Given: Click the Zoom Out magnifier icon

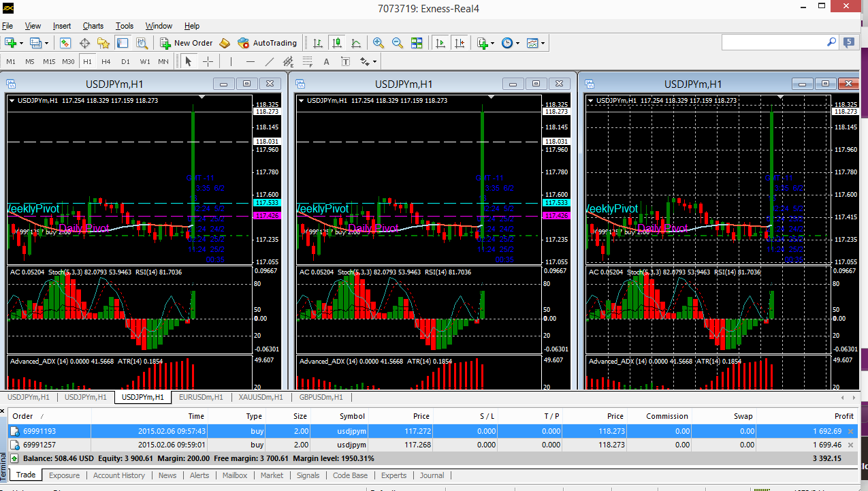Looking at the screenshot, I should (x=397, y=43).
